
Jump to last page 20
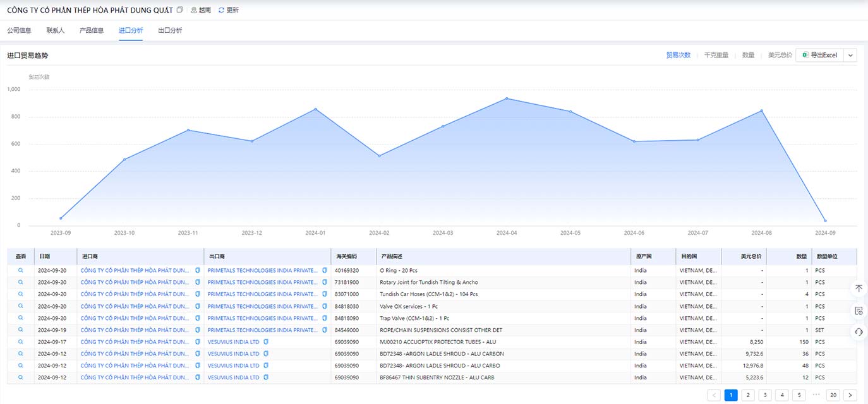833,395
